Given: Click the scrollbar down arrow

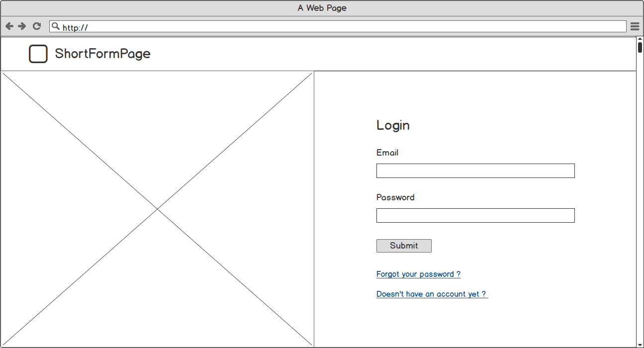Looking at the screenshot, I should click(640, 345).
